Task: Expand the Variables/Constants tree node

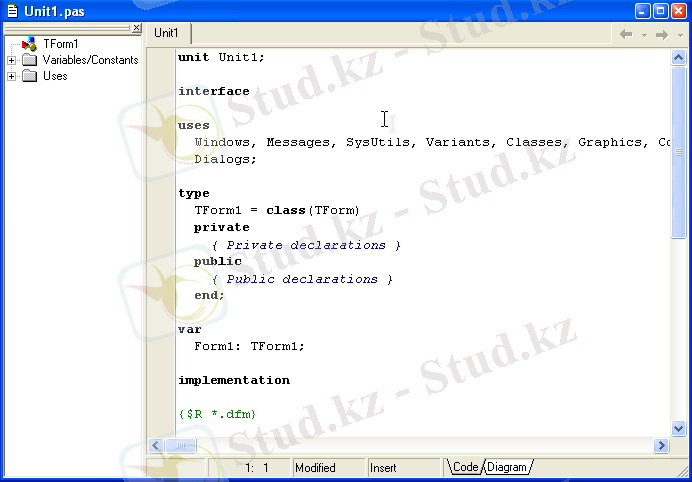Action: [11, 60]
